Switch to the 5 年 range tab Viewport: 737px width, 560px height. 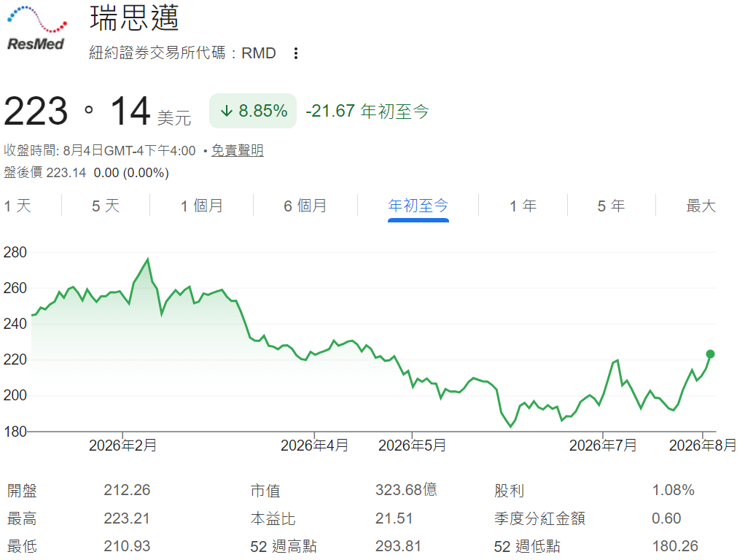point(611,206)
